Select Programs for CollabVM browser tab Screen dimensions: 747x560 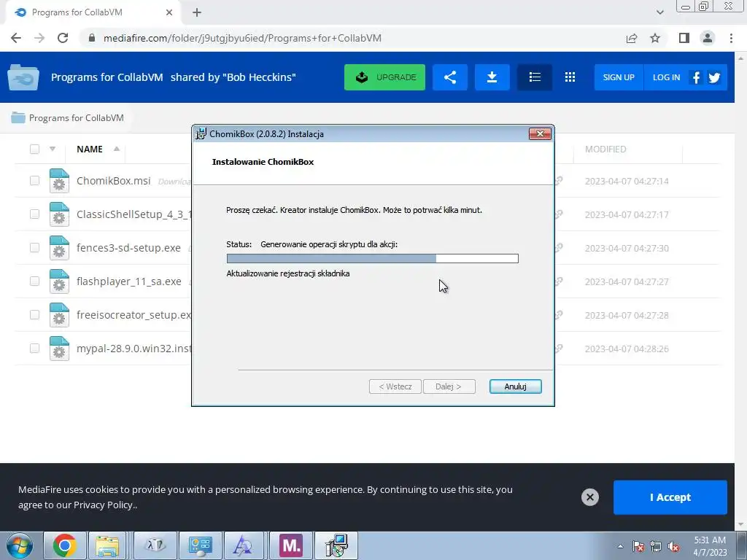[93, 12]
